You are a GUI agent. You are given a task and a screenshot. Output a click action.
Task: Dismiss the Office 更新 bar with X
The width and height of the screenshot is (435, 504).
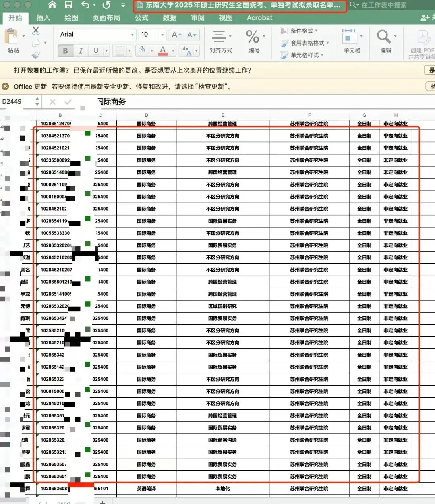click(5, 87)
